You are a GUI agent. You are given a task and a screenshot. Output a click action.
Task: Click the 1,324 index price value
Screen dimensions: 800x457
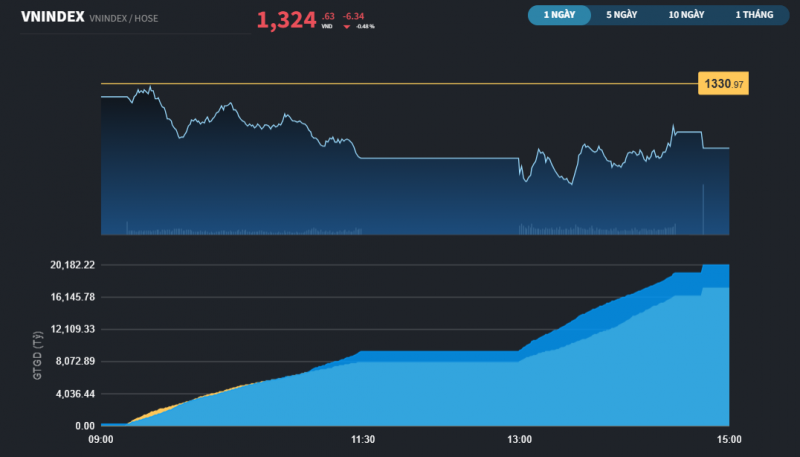(286, 19)
